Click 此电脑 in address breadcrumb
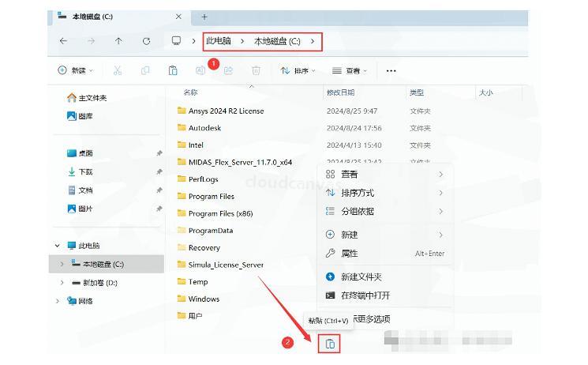The image size is (588, 365). coord(219,41)
